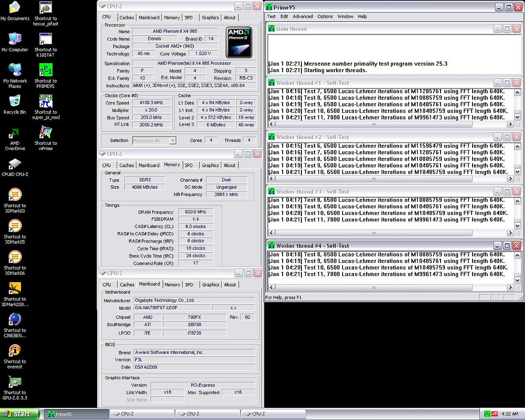Open the Edit menu in Prime95
Image resolution: width=525 pixels, height=420 pixels.
pyautogui.click(x=284, y=17)
